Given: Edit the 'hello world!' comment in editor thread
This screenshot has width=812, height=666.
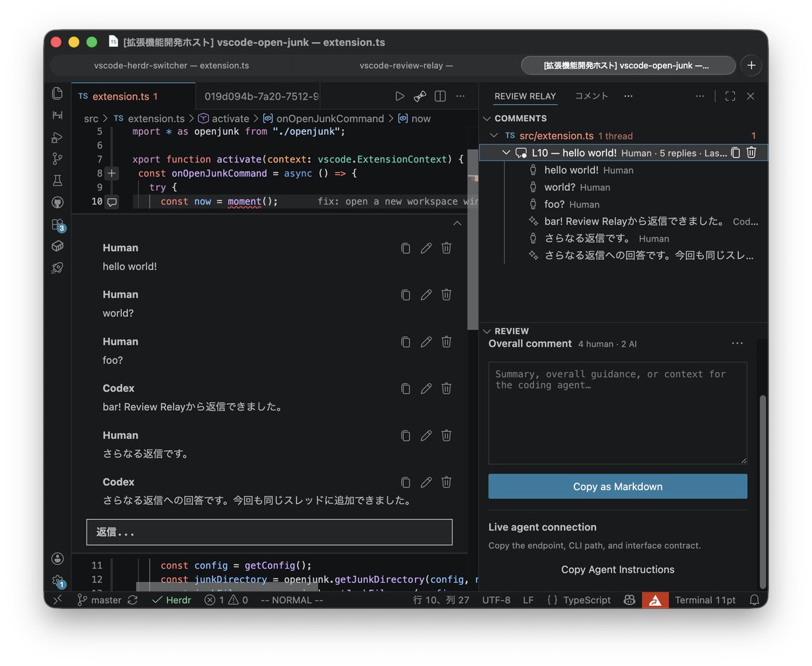Looking at the screenshot, I should [x=426, y=248].
